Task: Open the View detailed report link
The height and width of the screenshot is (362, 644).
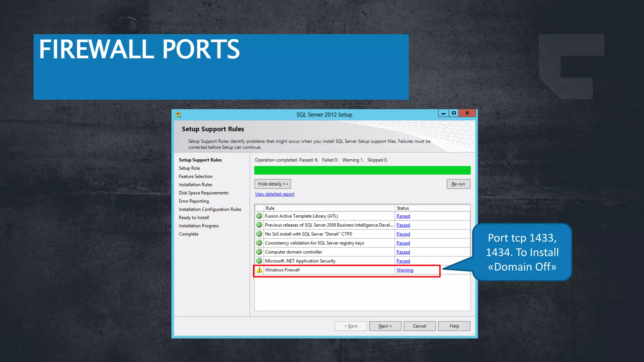Action: (x=275, y=194)
